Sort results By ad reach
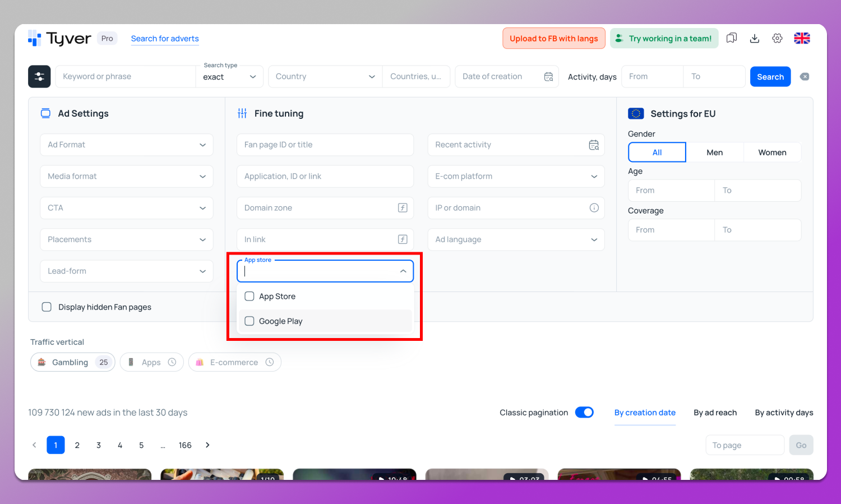 (x=715, y=413)
